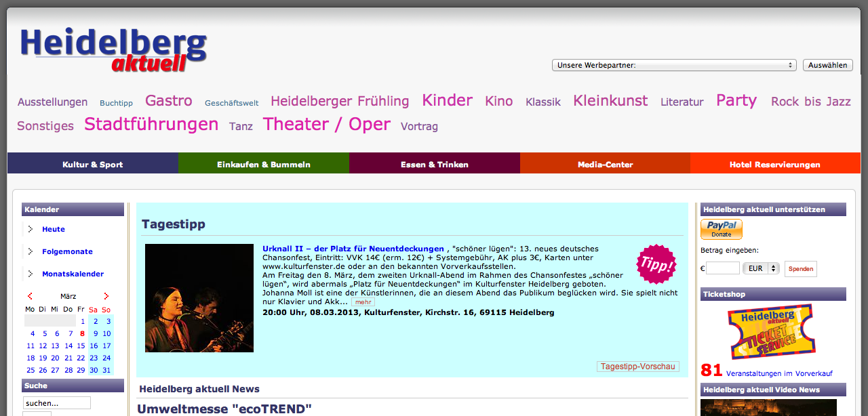868x416 pixels.
Task: Click the arrow icon beside Monatskalender
Action: coord(31,274)
